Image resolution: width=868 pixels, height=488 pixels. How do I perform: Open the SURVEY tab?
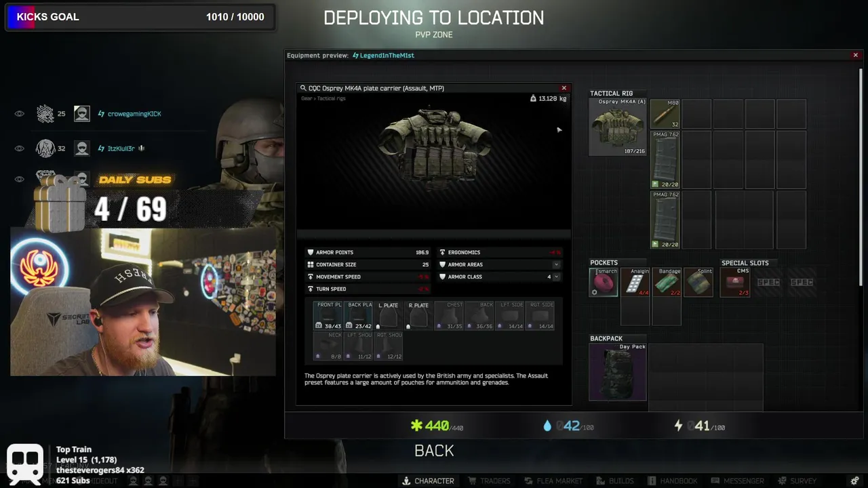[796, 481]
